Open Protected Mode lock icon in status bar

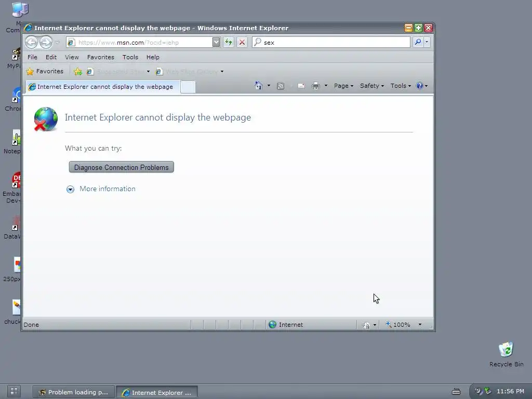[367, 325]
